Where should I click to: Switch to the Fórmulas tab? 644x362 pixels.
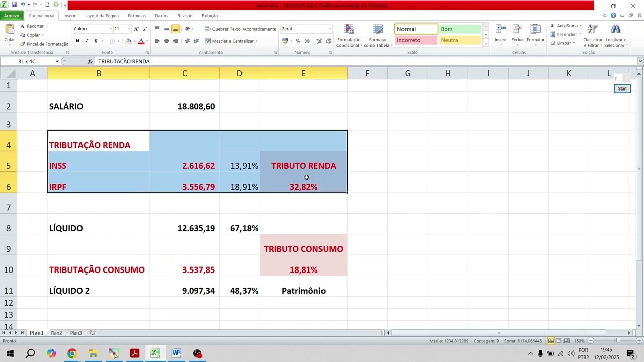click(137, 16)
